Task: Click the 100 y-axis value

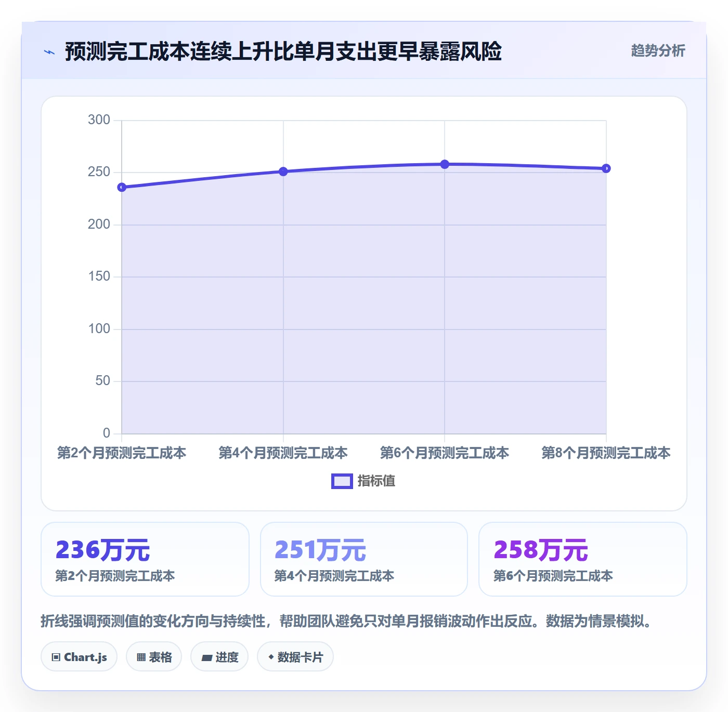Action: [99, 329]
